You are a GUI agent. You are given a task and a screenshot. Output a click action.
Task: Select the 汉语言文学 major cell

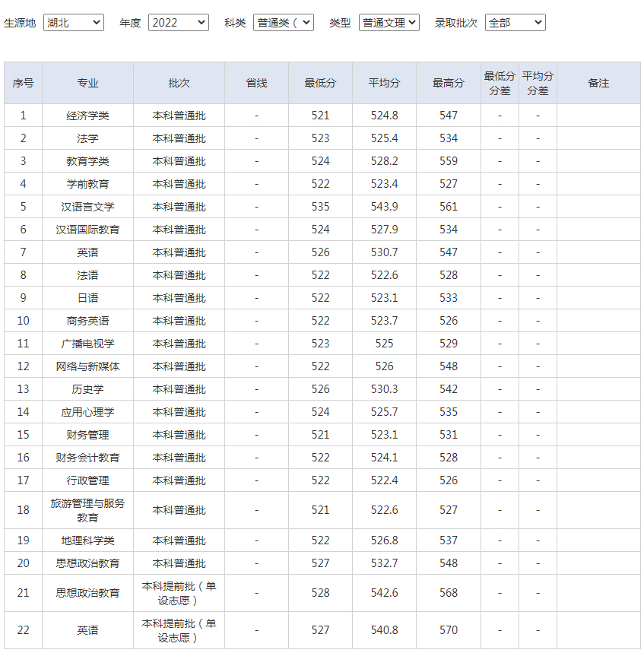click(x=87, y=207)
